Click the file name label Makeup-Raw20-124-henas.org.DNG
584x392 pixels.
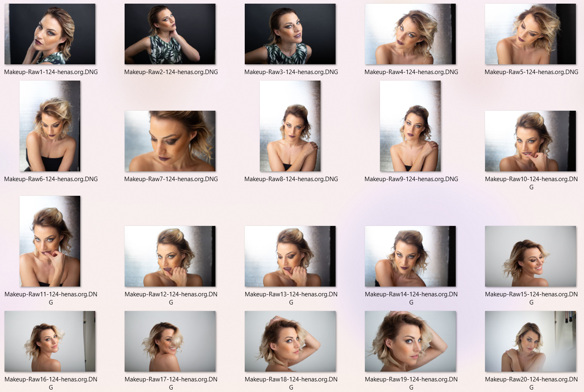point(531,383)
